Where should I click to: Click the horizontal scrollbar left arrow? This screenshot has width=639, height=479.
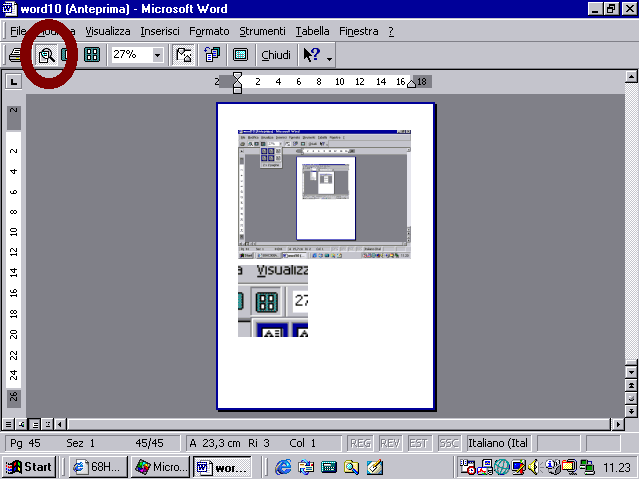[x=60, y=424]
